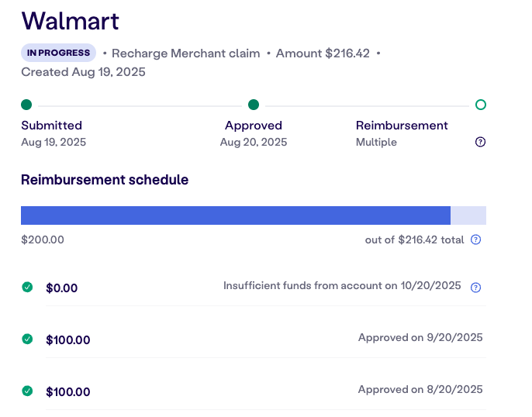Image resolution: width=532 pixels, height=417 pixels.
Task: Click the help icon beside Reimbursement Multiple
Action: coord(480,142)
